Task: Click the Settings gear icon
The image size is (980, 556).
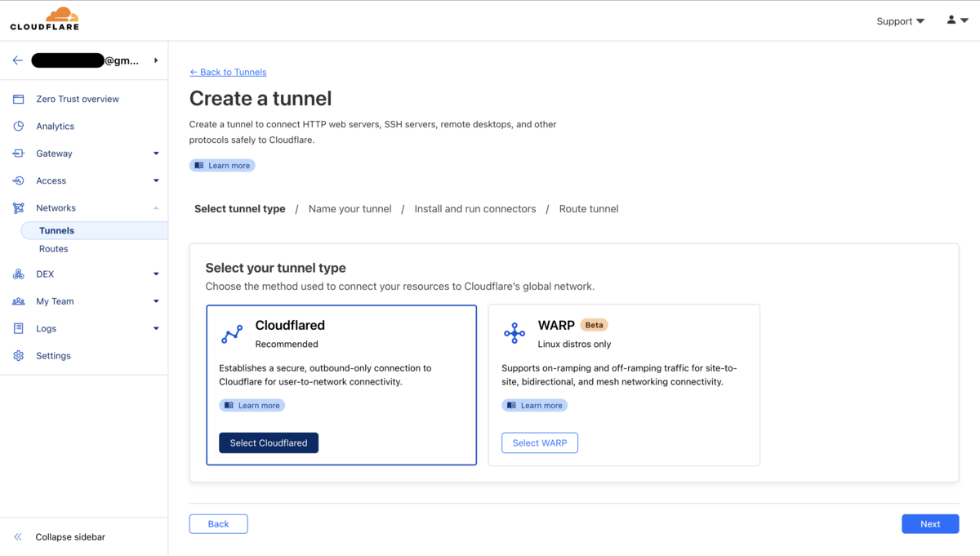Action: pyautogui.click(x=18, y=356)
